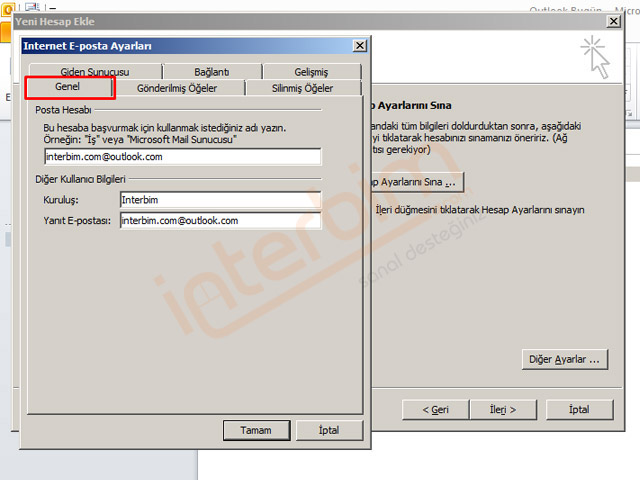Go to the Gönderilmiş Öğeler tab
This screenshot has height=480, width=640.
pyautogui.click(x=176, y=88)
